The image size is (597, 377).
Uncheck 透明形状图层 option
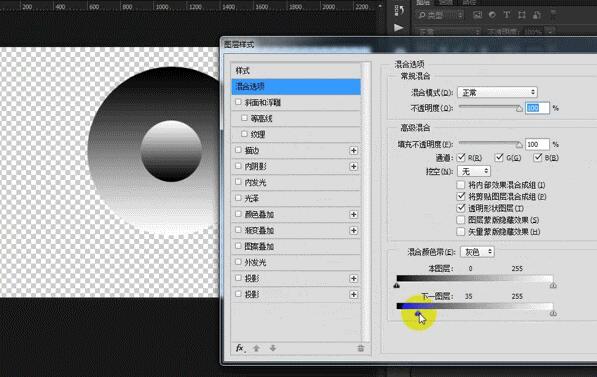click(x=461, y=208)
